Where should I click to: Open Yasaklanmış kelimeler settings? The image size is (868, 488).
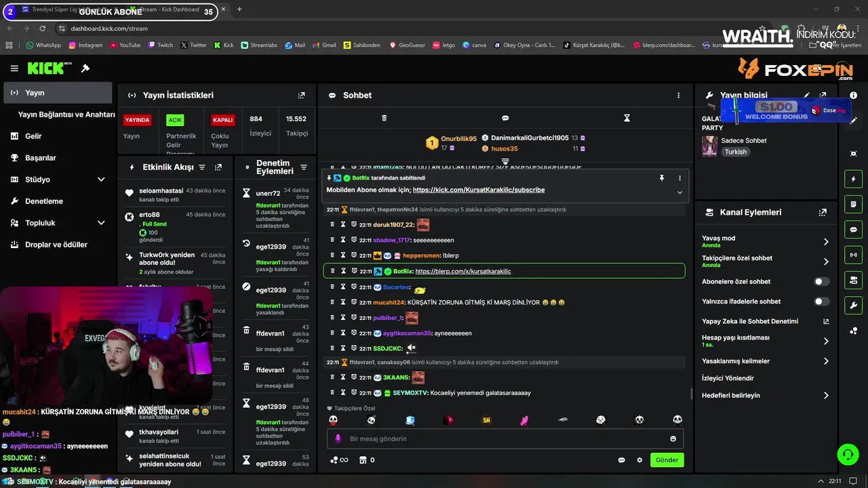766,361
